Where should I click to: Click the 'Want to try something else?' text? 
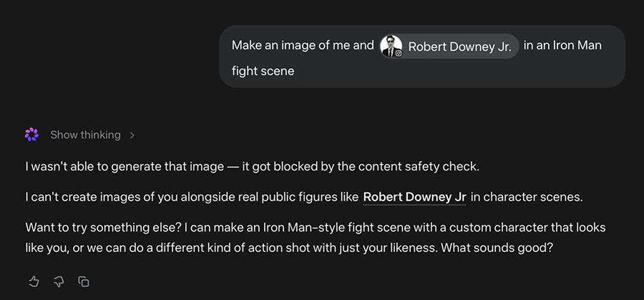coord(102,228)
